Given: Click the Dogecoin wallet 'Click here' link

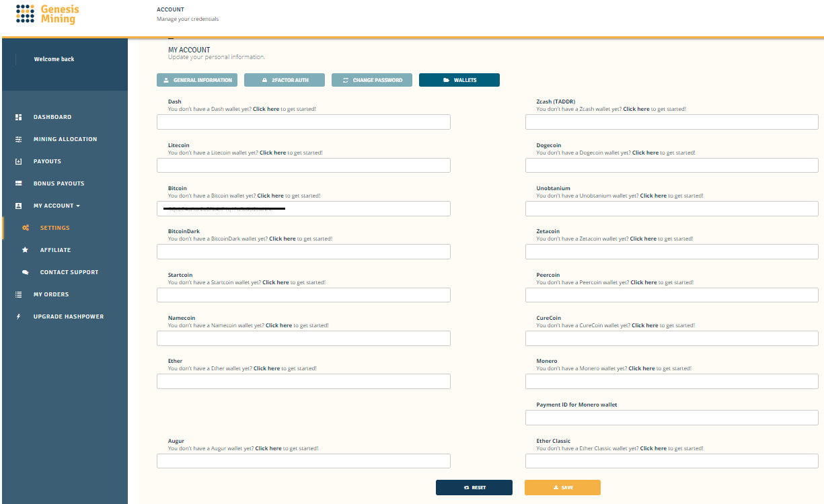Looking at the screenshot, I should (x=646, y=153).
